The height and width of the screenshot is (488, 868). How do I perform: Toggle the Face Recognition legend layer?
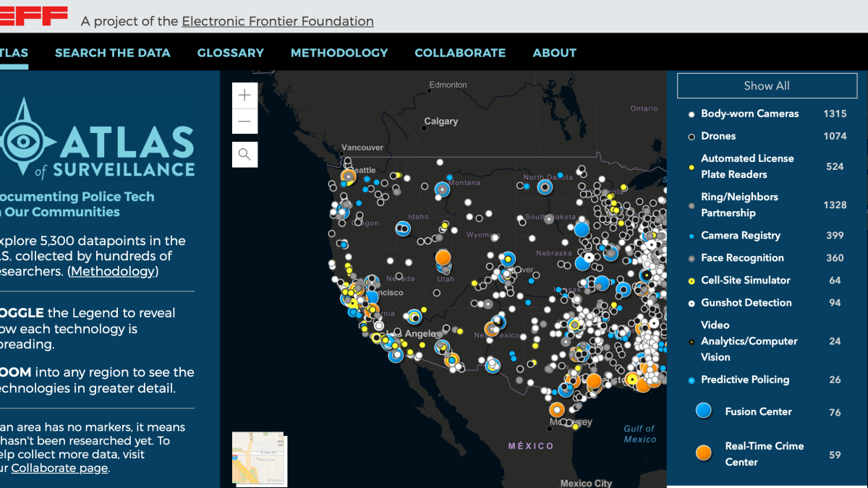[741, 257]
